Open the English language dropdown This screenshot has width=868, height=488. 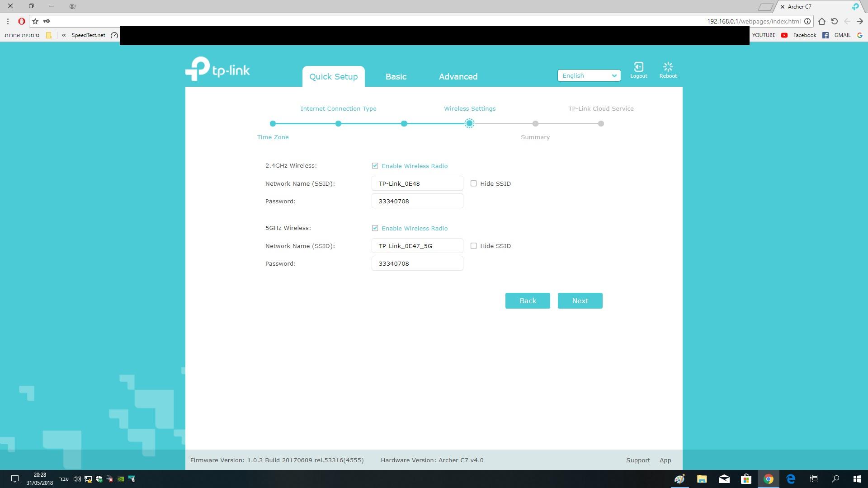[589, 75]
